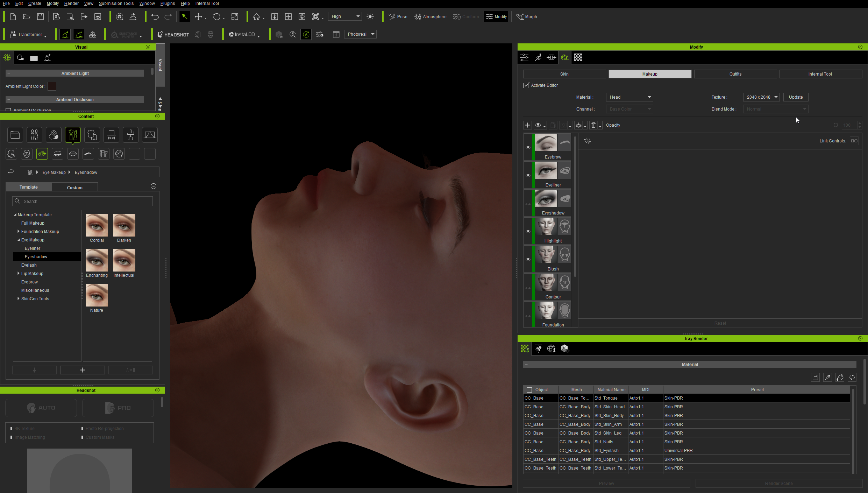868x493 pixels.
Task: Choose the Move tool icon
Action: pos(198,16)
